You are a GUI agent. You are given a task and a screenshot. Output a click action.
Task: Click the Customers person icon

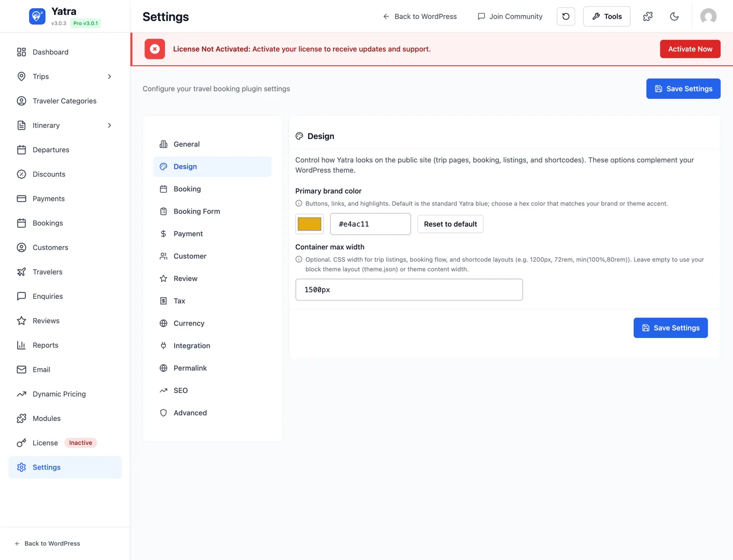(21, 247)
